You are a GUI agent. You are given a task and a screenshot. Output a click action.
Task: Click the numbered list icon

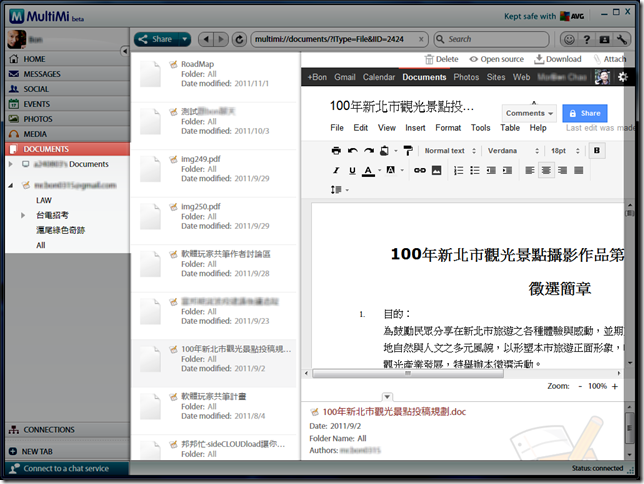pos(459,171)
